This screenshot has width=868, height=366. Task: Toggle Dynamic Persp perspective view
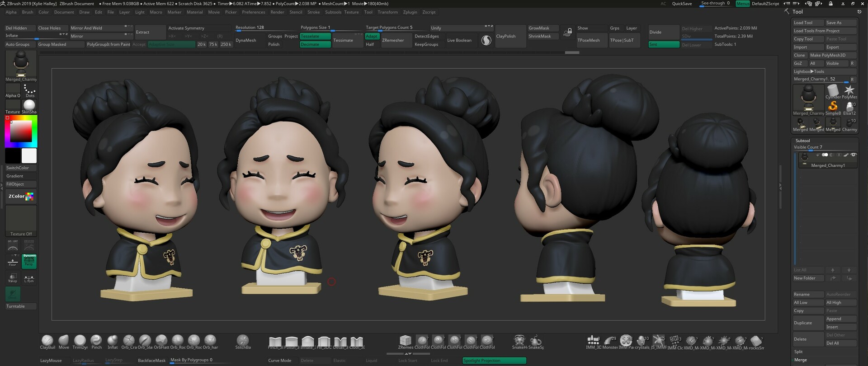pos(29,261)
